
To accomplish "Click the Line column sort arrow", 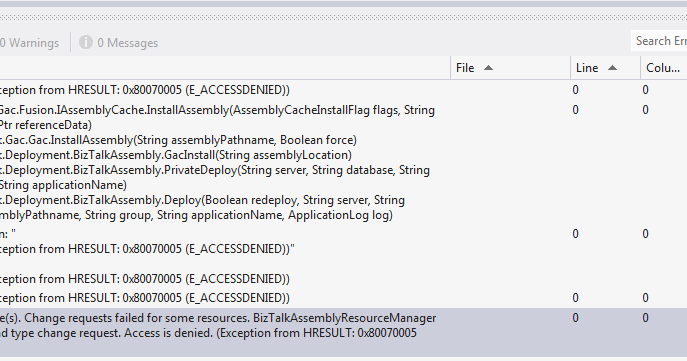I will tap(613, 68).
